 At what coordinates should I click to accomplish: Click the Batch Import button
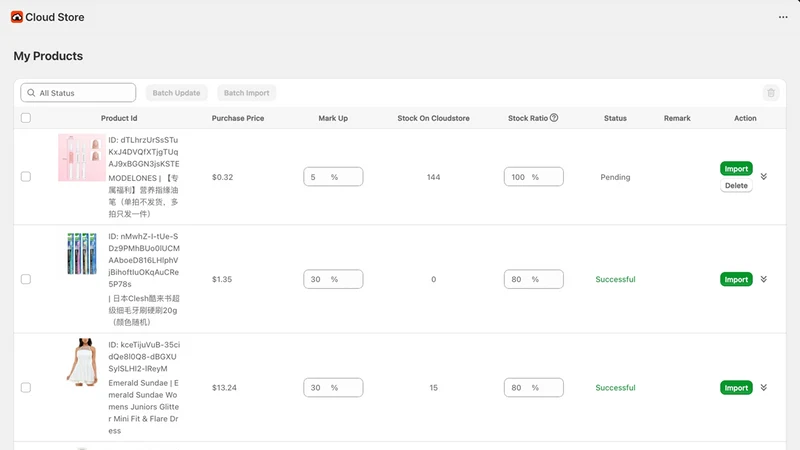(x=246, y=93)
